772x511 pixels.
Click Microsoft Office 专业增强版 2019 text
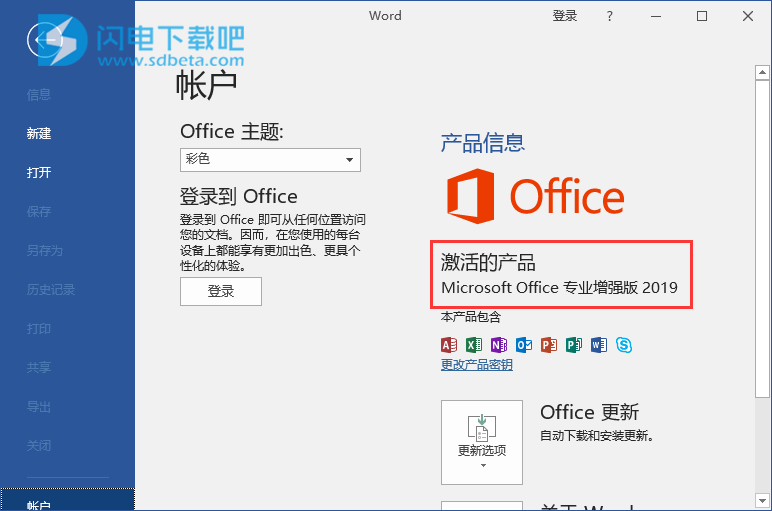pos(559,287)
